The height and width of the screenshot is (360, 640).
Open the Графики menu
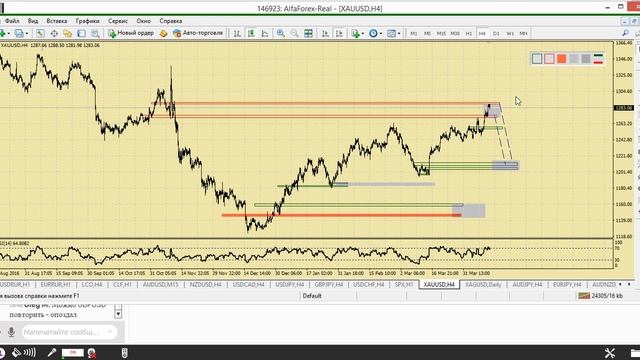point(87,21)
